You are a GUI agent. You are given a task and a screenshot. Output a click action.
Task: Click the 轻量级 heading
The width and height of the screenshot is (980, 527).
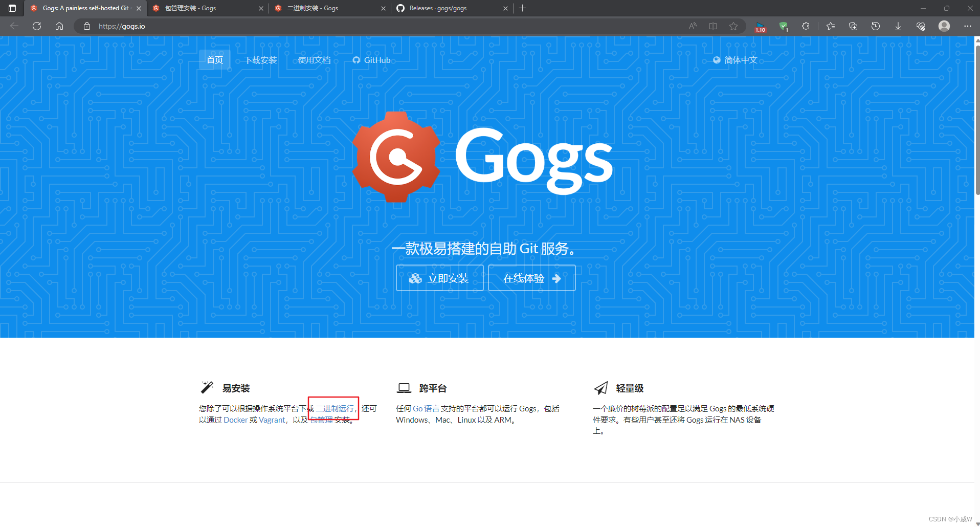[x=630, y=388]
